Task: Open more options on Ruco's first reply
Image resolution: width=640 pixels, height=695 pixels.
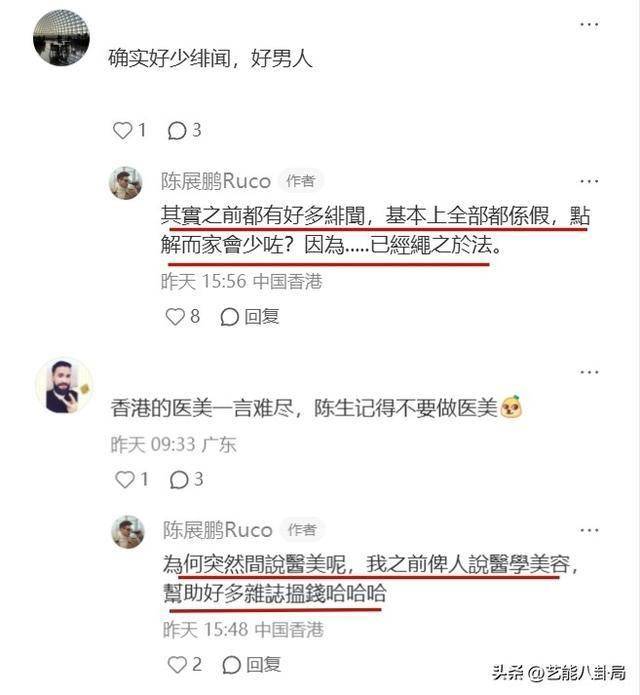Action: pos(589,181)
